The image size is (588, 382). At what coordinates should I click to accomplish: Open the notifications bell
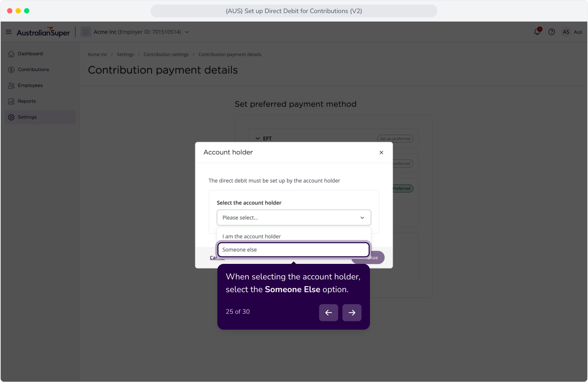coord(537,31)
